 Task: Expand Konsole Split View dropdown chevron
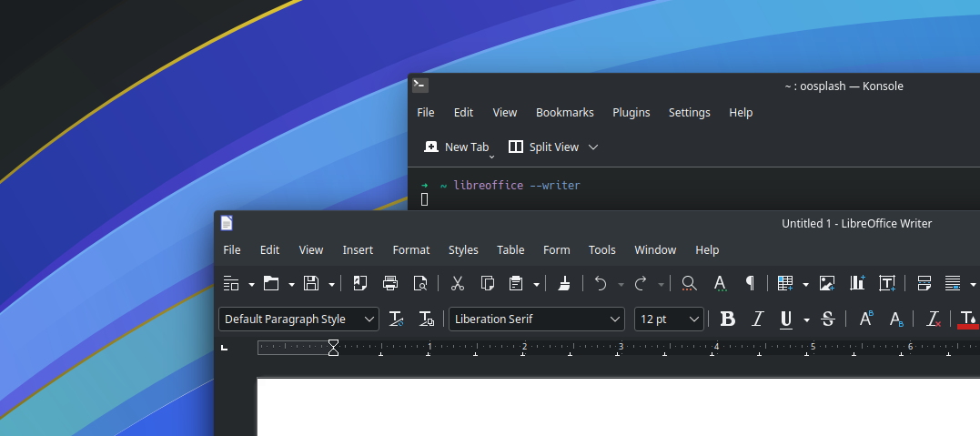tap(593, 147)
